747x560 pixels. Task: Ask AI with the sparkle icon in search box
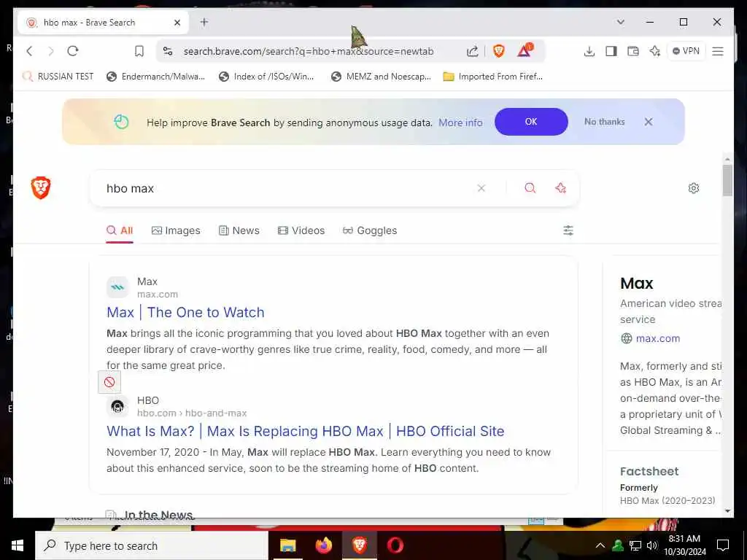(561, 188)
